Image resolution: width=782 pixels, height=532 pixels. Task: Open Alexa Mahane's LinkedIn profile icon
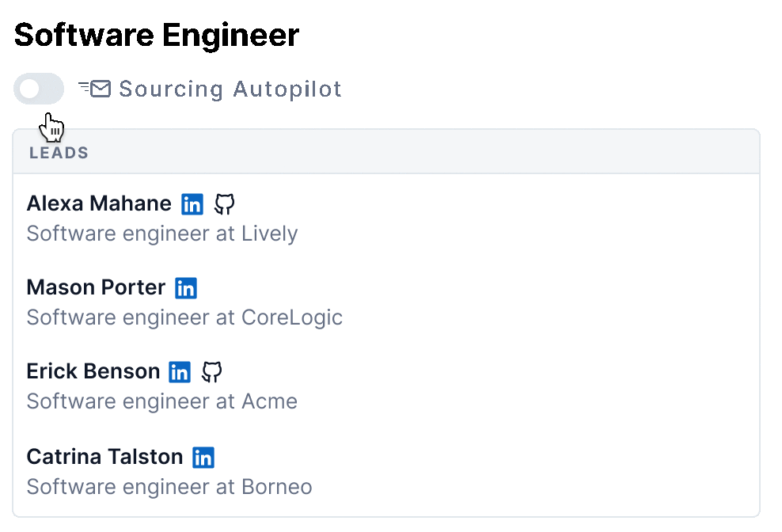click(x=192, y=204)
